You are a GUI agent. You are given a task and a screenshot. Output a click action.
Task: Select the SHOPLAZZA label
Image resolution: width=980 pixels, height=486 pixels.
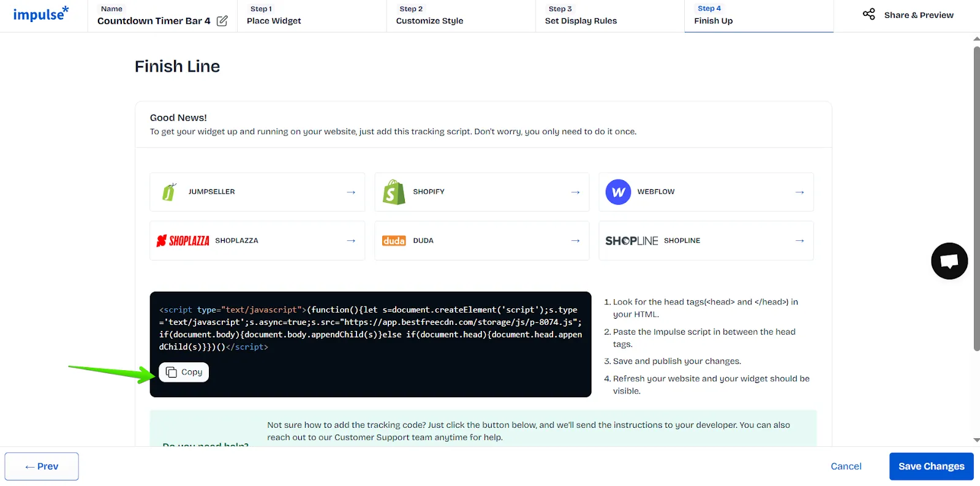[x=236, y=241]
